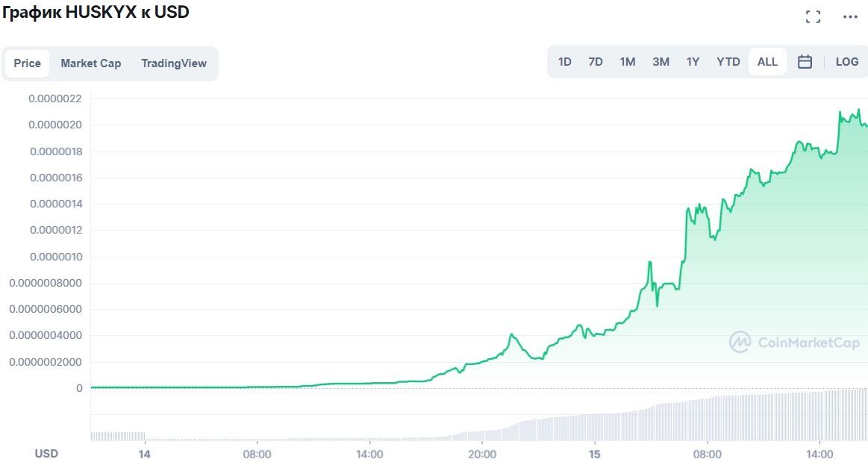Select the 7D timeframe
868x465 pixels.
595,62
